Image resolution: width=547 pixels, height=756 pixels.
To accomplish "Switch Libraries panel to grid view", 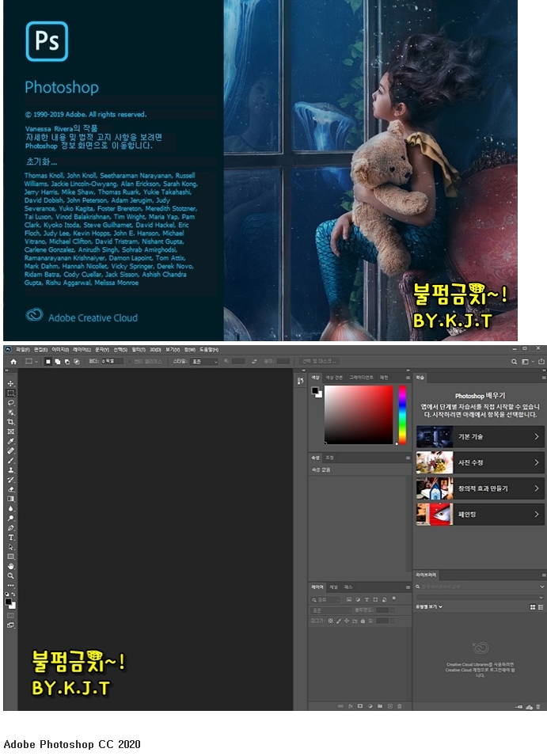I will coord(533,607).
